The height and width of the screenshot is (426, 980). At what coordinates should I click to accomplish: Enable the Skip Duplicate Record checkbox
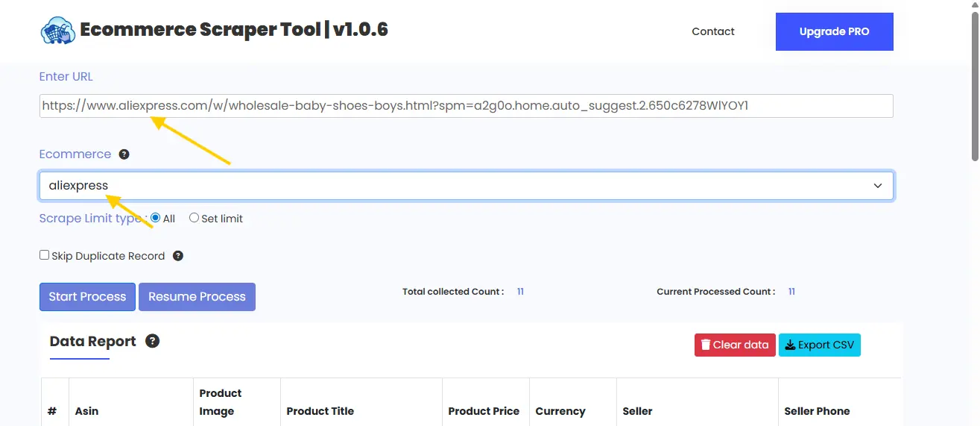(x=44, y=255)
